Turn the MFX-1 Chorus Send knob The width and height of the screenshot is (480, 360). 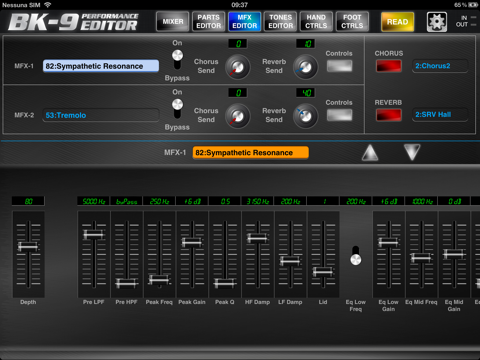click(238, 67)
